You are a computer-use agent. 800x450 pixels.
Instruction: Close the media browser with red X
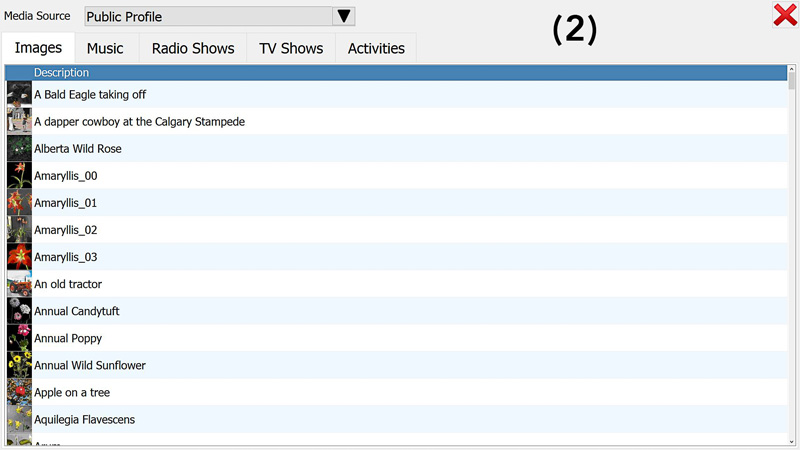[785, 15]
